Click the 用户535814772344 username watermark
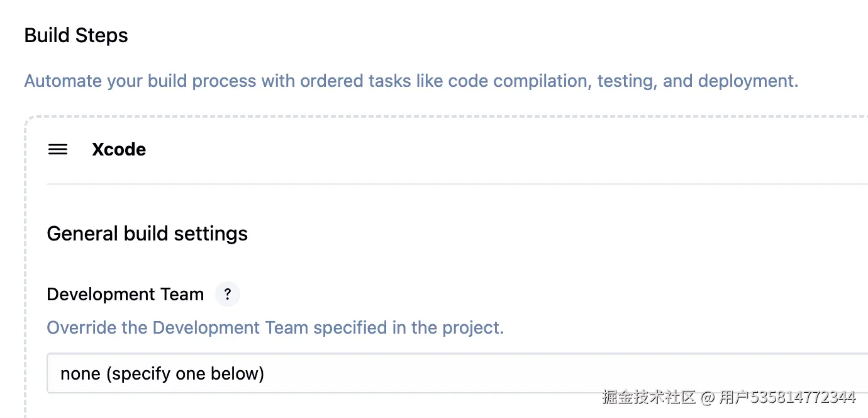Image resolution: width=868 pixels, height=418 pixels. [787, 397]
